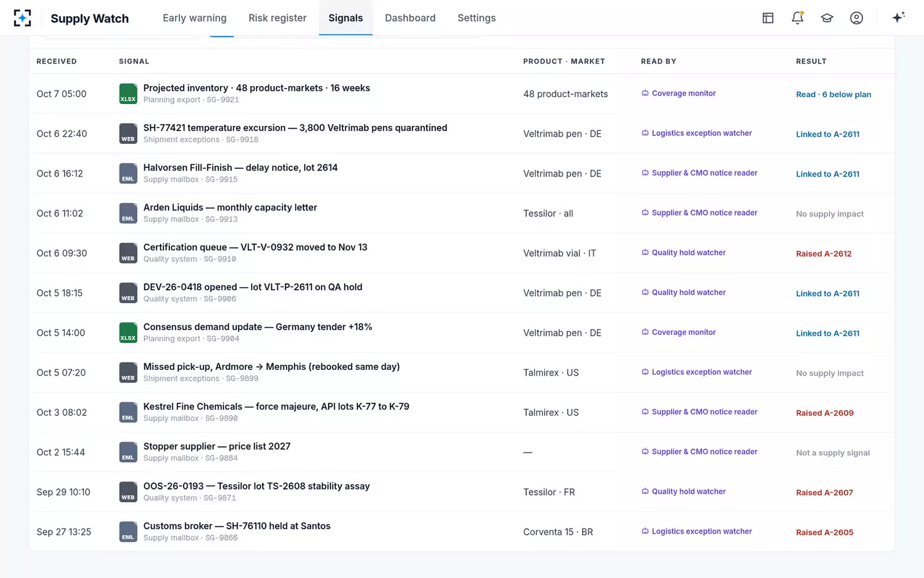Click WEB icon for SH-77421 temperature excursion

pos(128,134)
